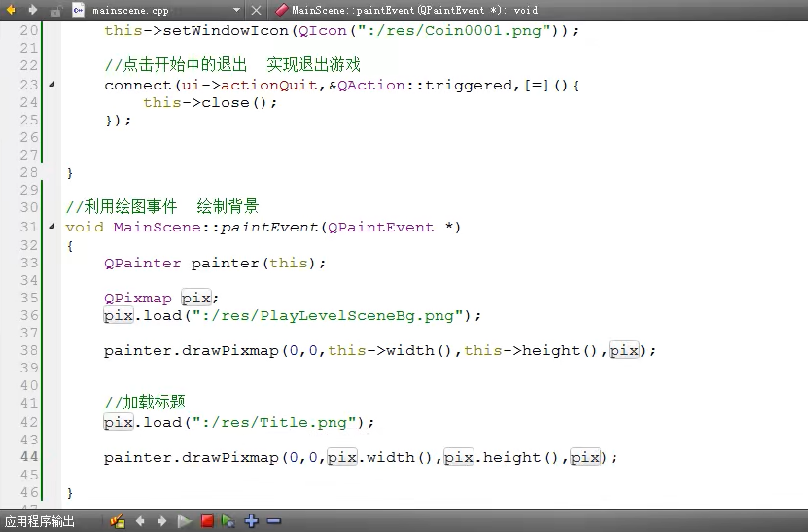This screenshot has height=532, width=808.
Task: Click this->close() on line 24
Action: click(x=205, y=102)
